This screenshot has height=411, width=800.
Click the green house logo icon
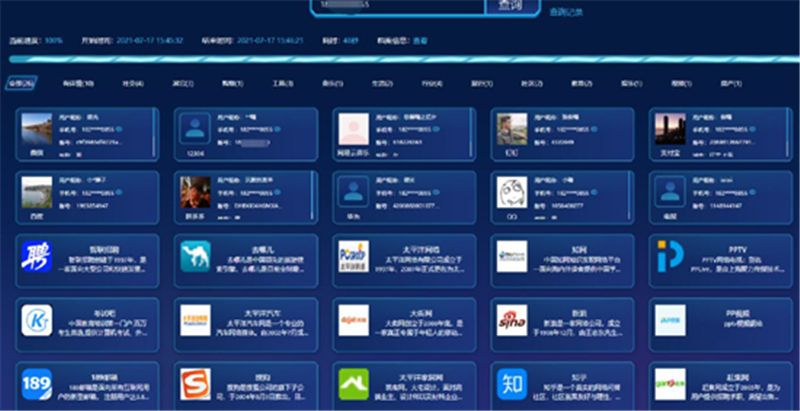point(354,384)
